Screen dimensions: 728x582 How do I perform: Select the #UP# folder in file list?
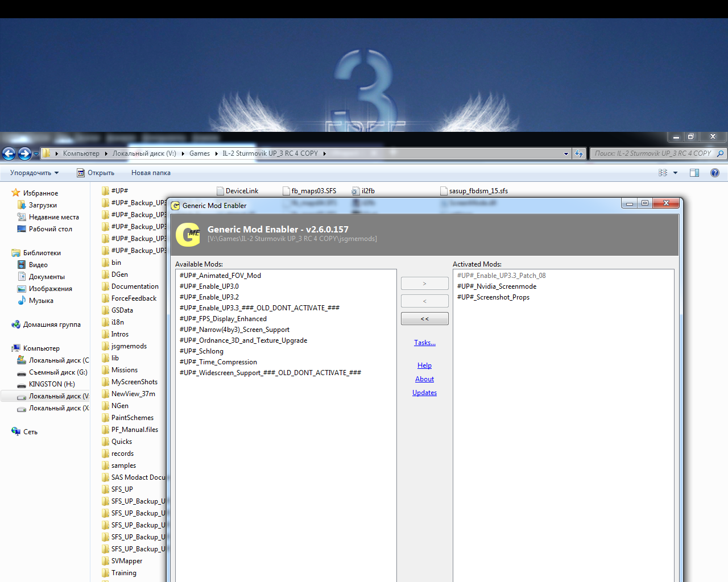[x=119, y=191]
